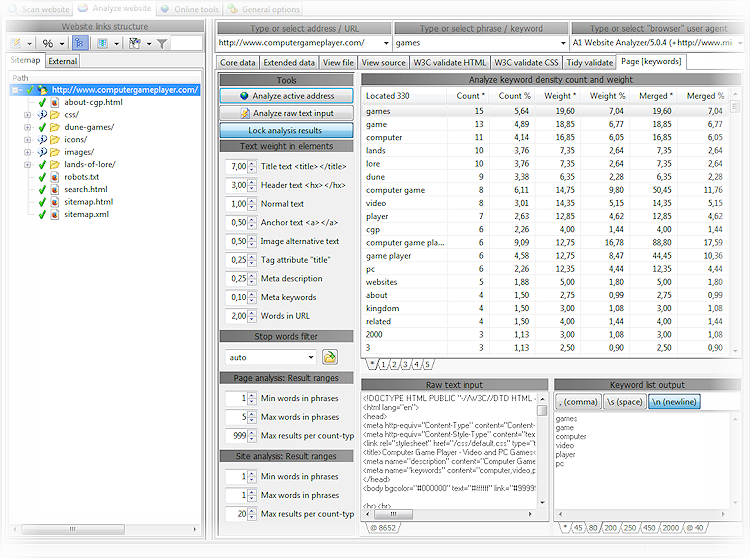Open the stop words filter auto dropdown

311,357
